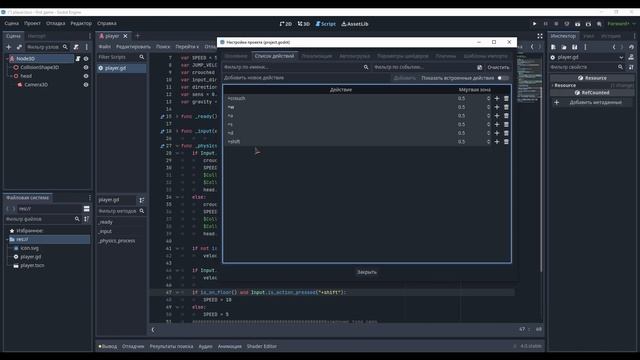This screenshot has width=640, height=360.
Task: Load resource folder icon in Inspector
Action: click(564, 47)
